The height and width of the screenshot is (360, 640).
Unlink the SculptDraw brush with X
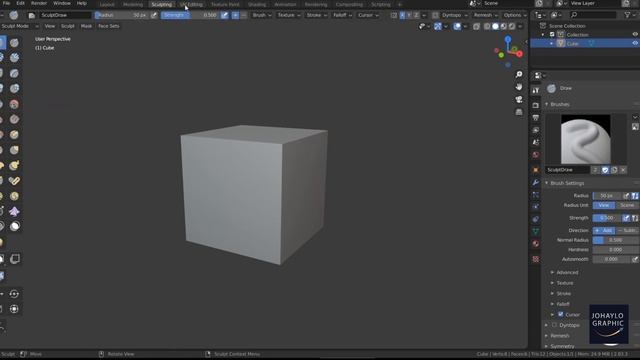coord(623,170)
